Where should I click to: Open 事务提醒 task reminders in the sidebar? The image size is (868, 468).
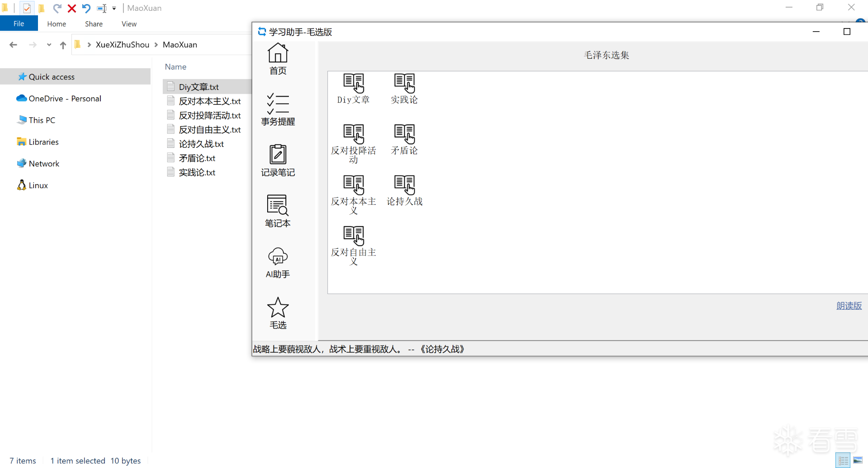278,110
